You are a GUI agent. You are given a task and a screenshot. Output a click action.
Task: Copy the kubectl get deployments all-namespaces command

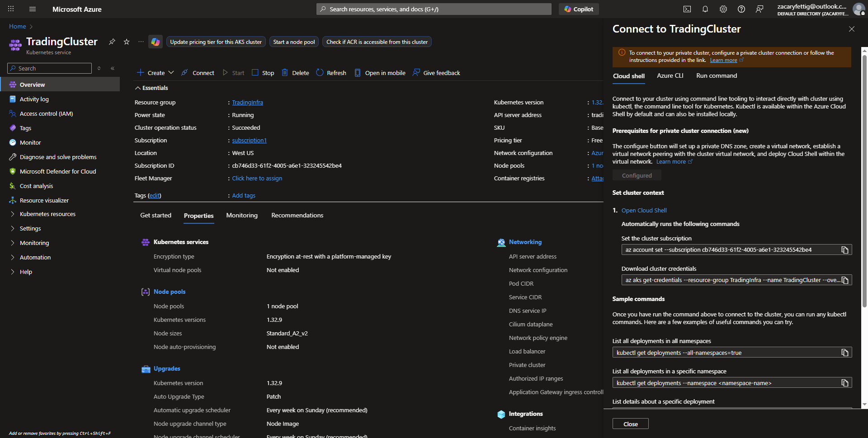(844, 353)
